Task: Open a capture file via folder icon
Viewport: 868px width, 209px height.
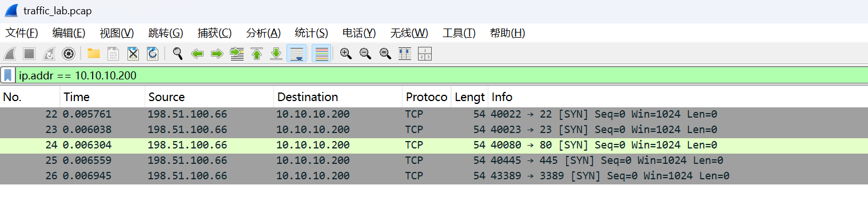Action: [94, 54]
